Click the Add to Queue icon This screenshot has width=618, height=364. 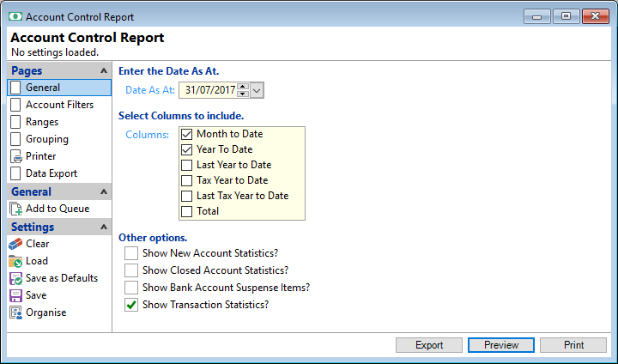(16, 209)
